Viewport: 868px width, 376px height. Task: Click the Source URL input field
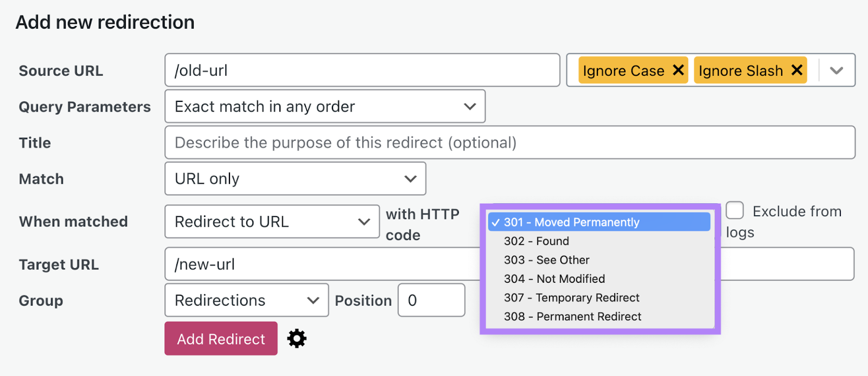362,70
